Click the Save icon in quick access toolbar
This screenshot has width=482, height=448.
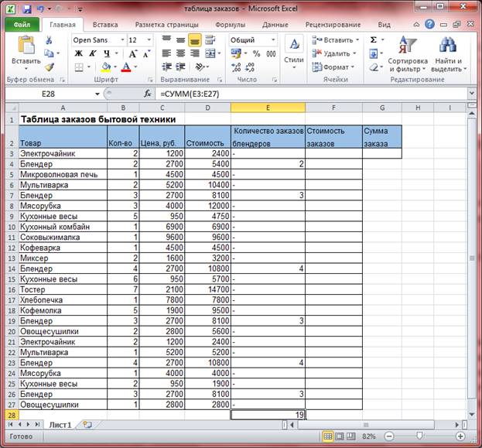point(27,9)
